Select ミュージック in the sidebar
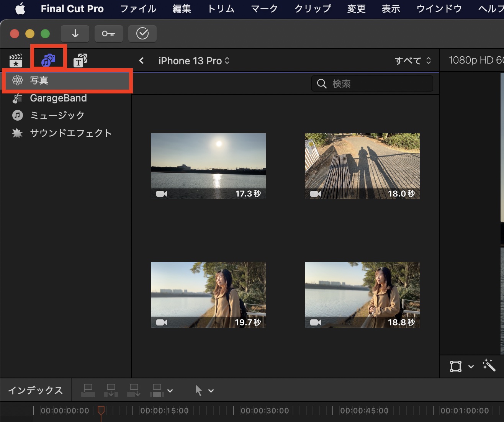This screenshot has height=422, width=504. 57,115
